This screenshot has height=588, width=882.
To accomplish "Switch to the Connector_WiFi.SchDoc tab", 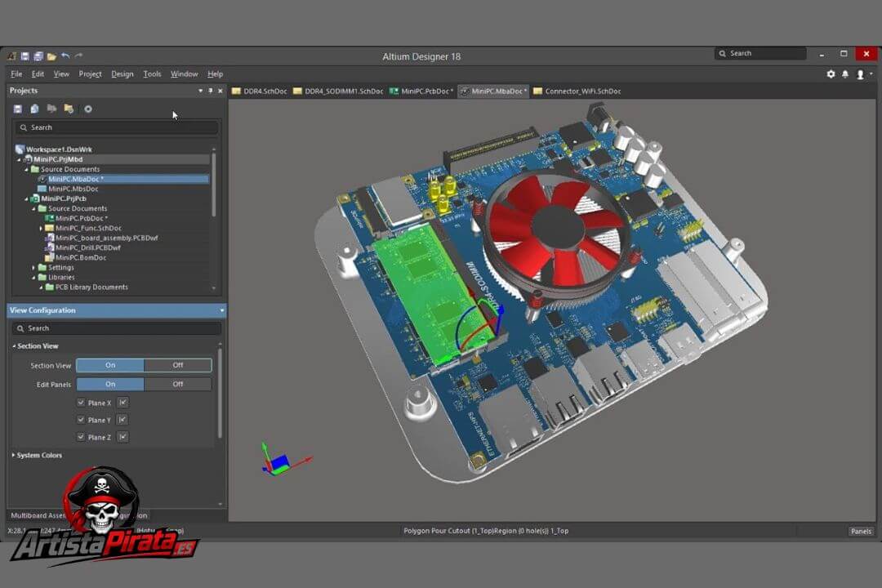I will pyautogui.click(x=577, y=91).
